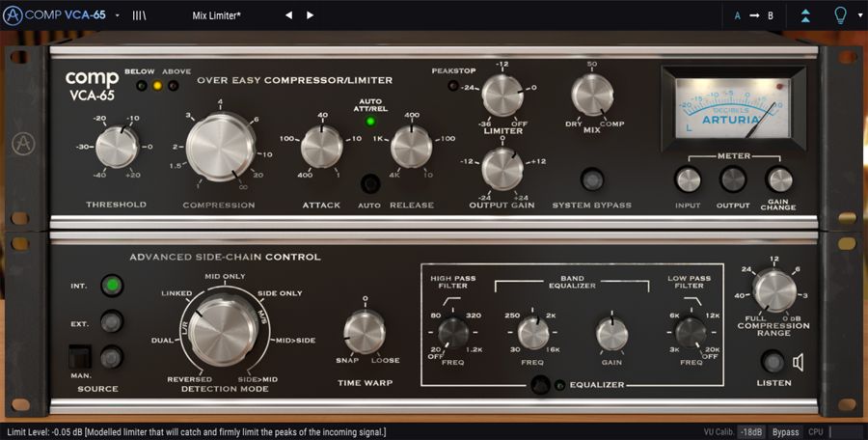Screen dimensions: 868x440
Task: Click the Output Gain knob
Action: (x=502, y=169)
